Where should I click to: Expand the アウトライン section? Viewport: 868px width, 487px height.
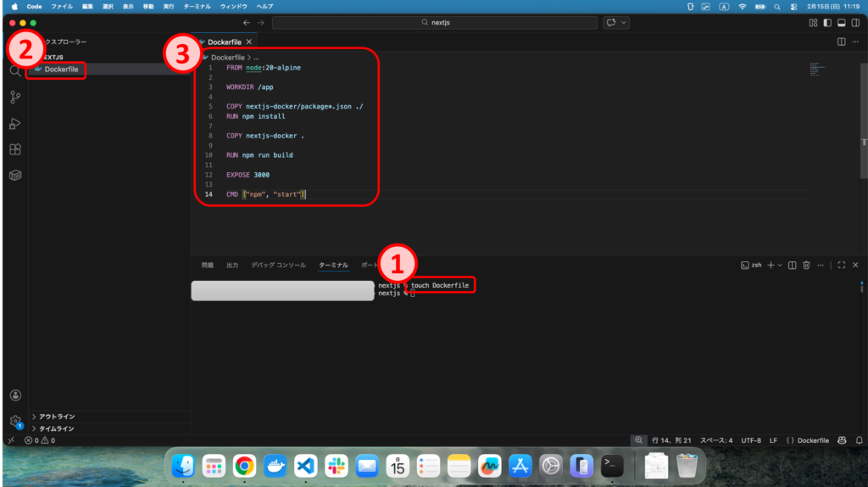(x=57, y=417)
